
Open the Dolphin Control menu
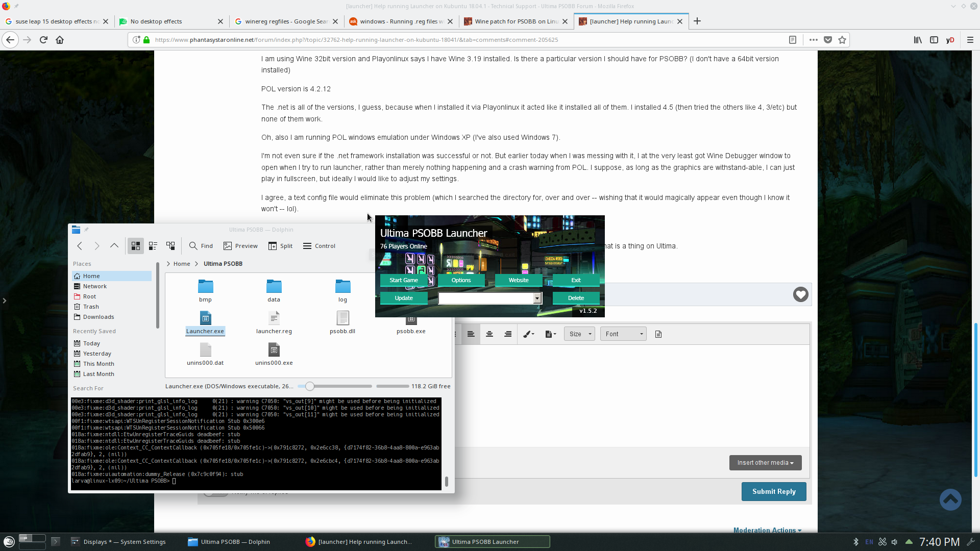[x=319, y=246]
